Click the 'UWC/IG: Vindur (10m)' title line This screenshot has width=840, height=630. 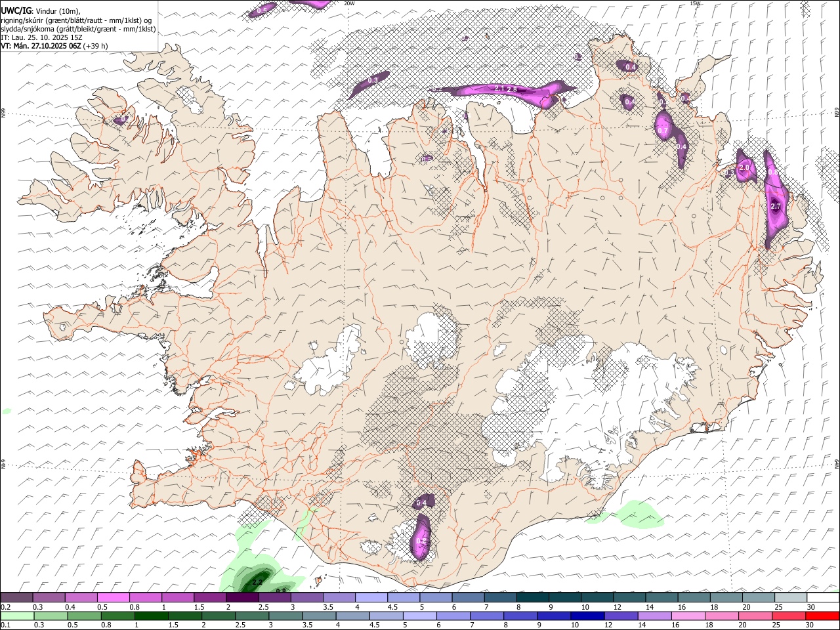tap(41, 10)
